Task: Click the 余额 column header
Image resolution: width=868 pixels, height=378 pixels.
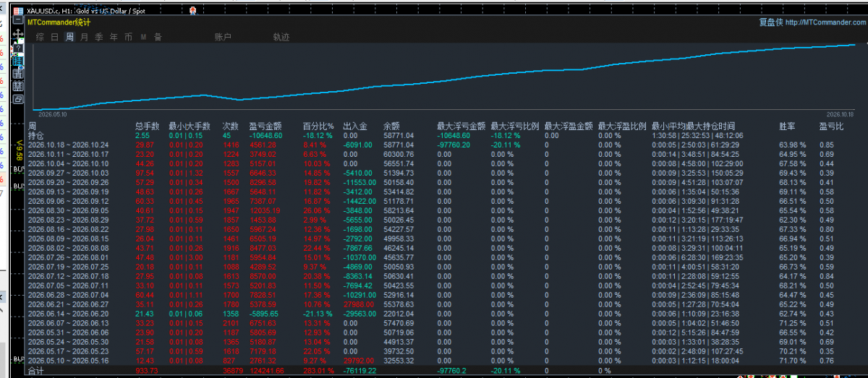Action: 391,126
